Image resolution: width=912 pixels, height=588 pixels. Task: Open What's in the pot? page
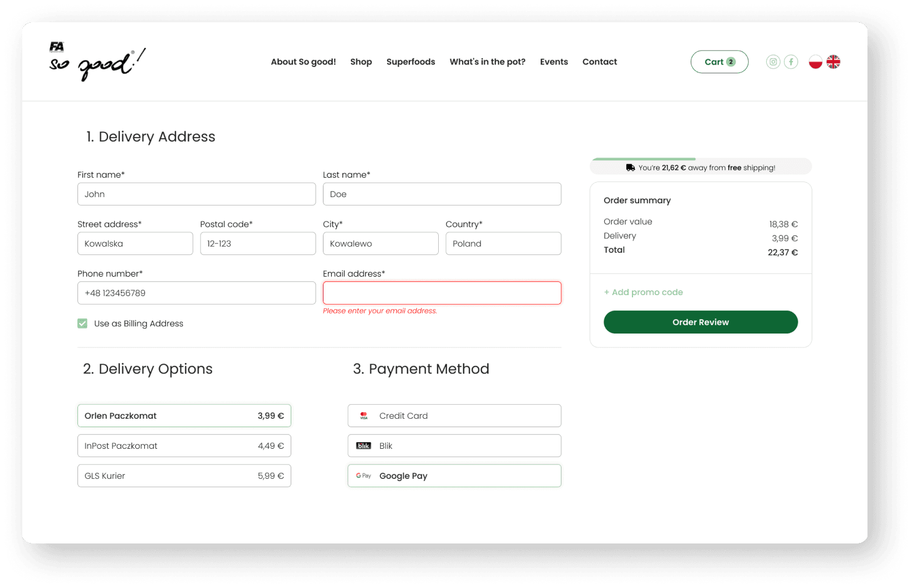point(488,62)
